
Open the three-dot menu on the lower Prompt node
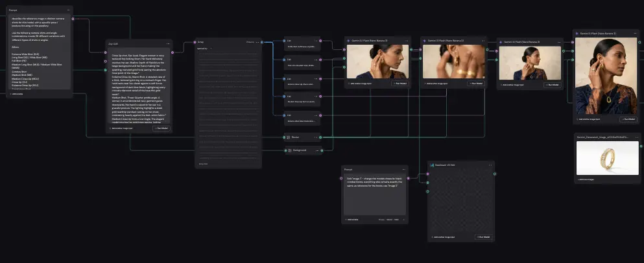(404, 169)
